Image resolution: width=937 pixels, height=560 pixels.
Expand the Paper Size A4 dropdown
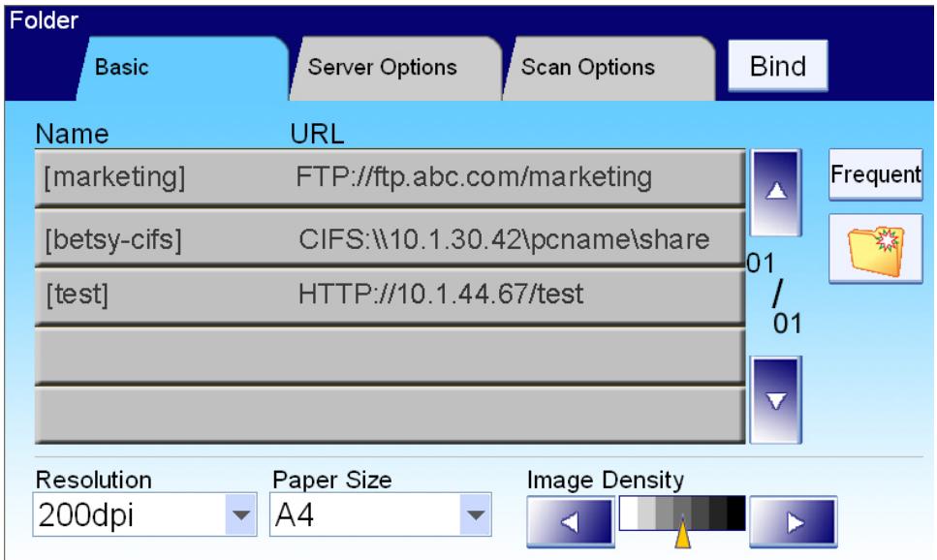[x=381, y=514]
